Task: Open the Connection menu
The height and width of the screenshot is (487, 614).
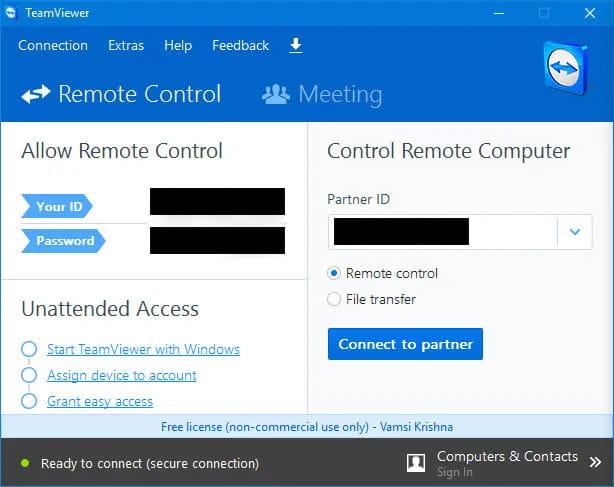Action: [53, 45]
